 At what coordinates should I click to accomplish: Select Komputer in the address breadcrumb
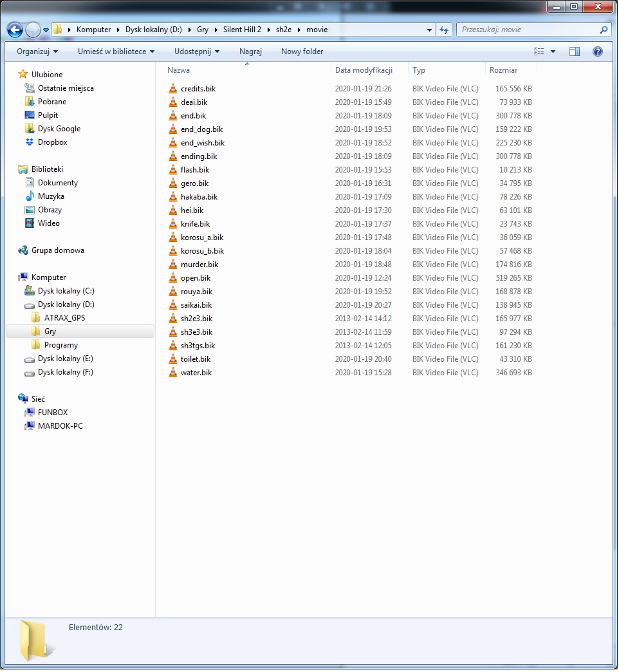tap(93, 30)
